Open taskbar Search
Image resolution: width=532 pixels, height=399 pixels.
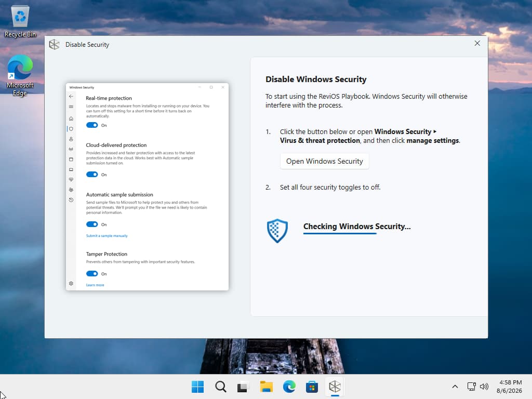(x=220, y=387)
